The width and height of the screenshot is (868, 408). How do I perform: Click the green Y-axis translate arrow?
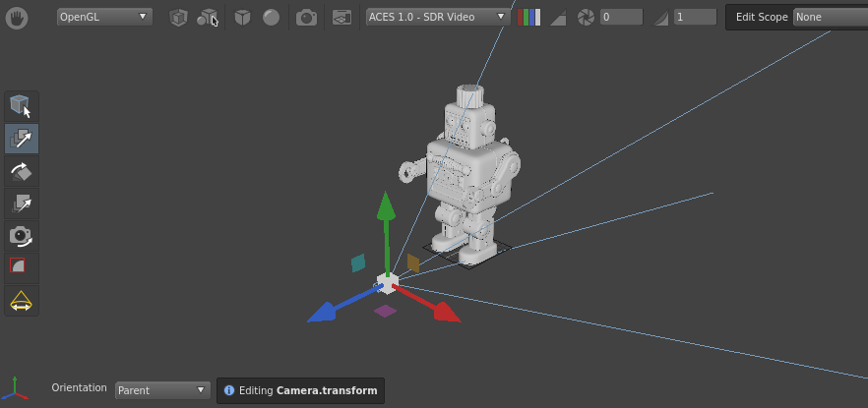click(x=387, y=221)
